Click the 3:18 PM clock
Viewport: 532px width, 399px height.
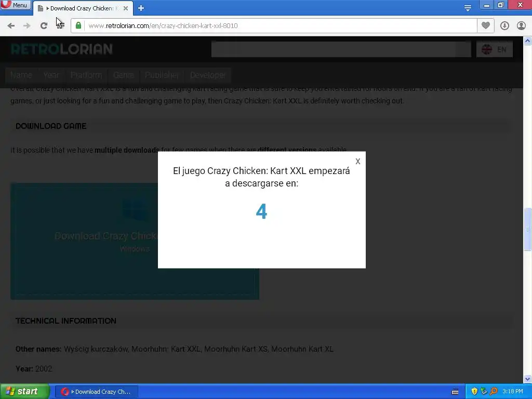[513, 392]
